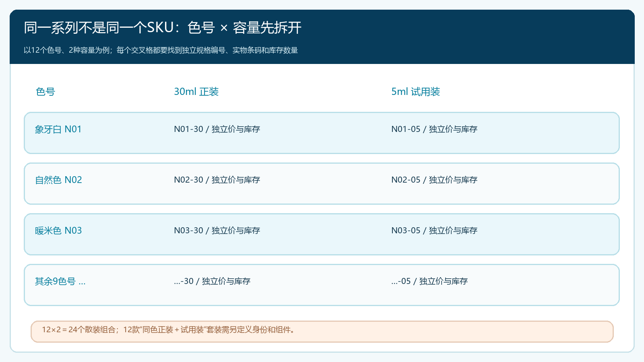Select the 其余9色号 … row label
The height and width of the screenshot is (362, 644).
[60, 281]
